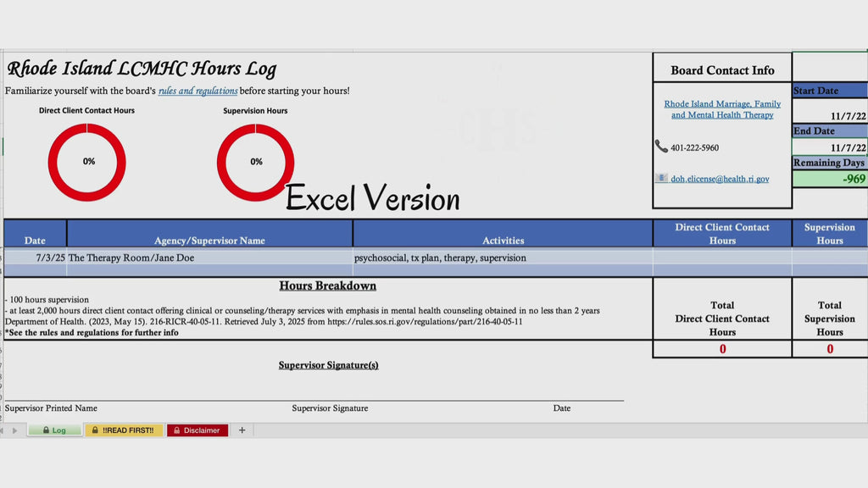Click the Direct Client Contact Hours donut chart

[x=87, y=162]
